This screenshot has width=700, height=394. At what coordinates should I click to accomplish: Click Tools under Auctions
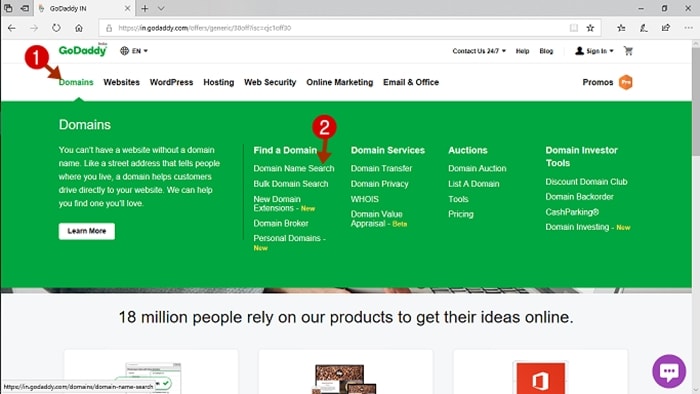coord(458,199)
